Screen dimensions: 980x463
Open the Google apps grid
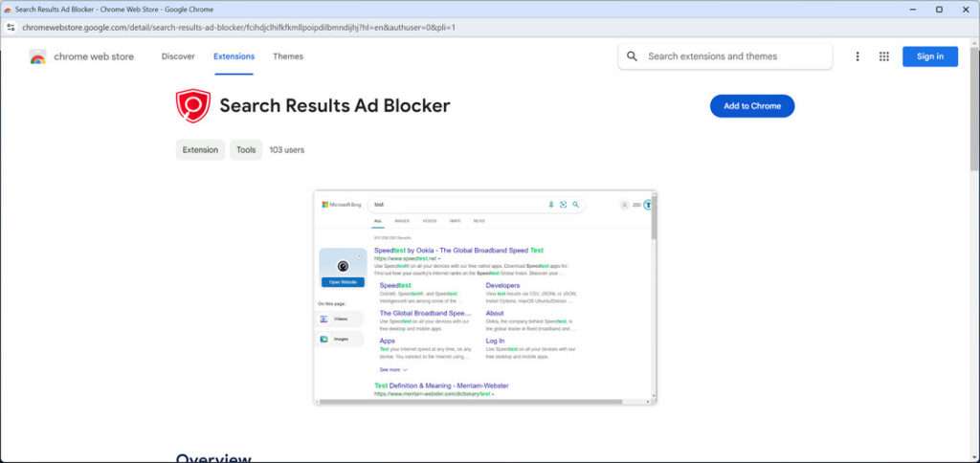tap(883, 56)
